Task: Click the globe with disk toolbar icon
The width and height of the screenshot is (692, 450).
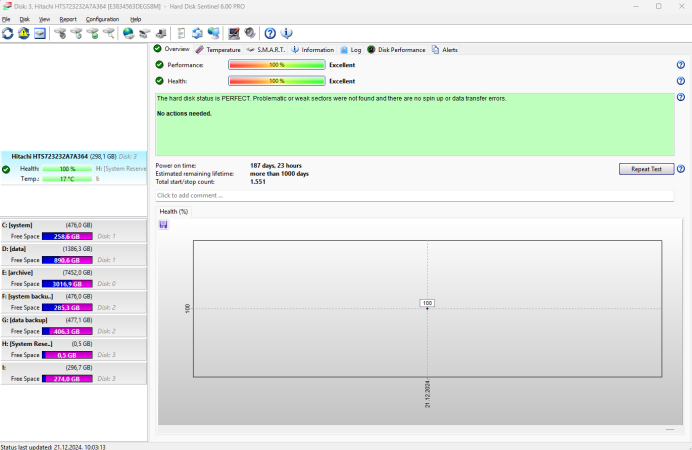Action: point(128,33)
